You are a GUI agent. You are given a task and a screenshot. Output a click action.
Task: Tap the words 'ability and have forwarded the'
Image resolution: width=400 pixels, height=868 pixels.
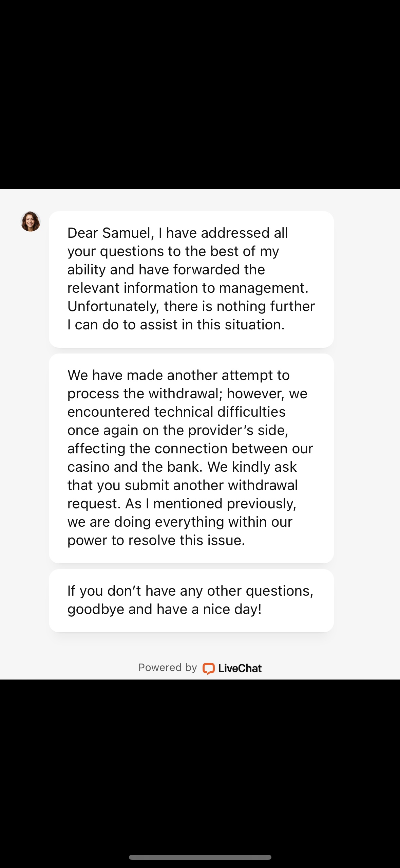166,270
